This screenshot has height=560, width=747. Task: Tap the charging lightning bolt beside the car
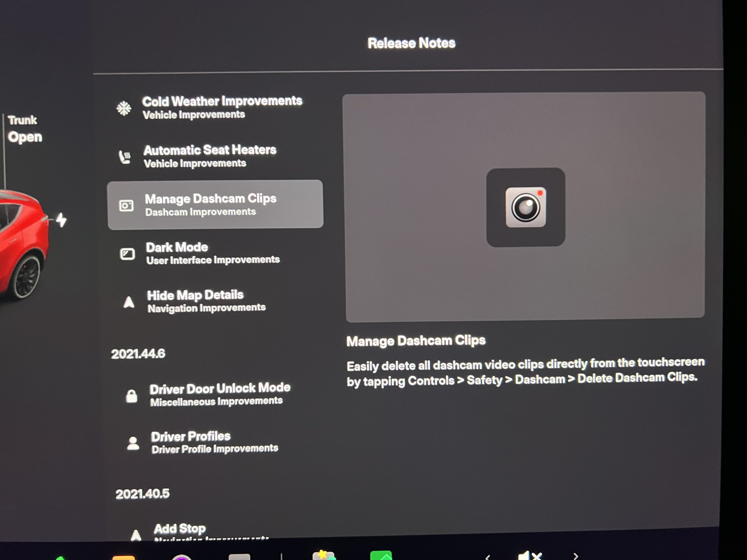point(62,220)
